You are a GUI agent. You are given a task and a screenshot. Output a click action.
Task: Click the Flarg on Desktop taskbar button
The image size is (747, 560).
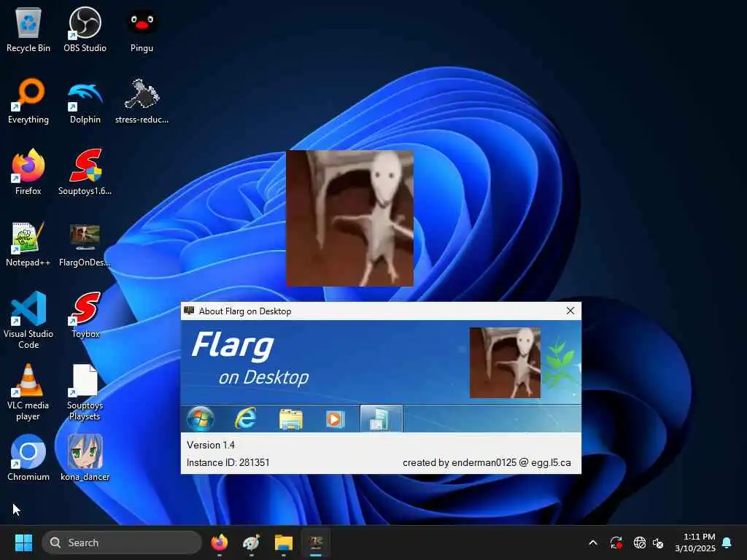pyautogui.click(x=316, y=542)
